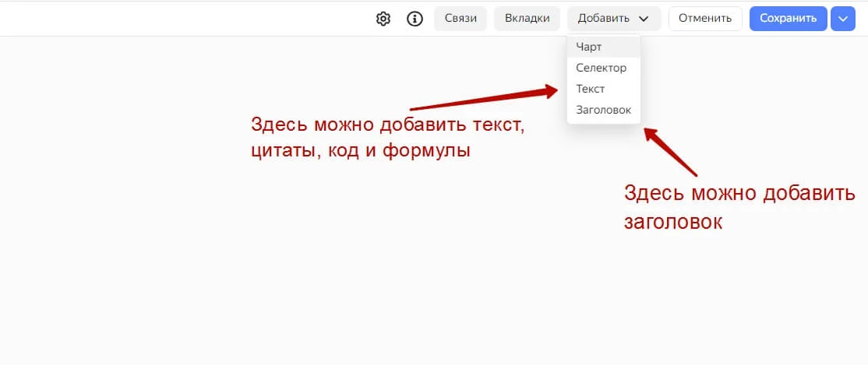Click the info circle icon
This screenshot has width=868, height=365.
415,19
